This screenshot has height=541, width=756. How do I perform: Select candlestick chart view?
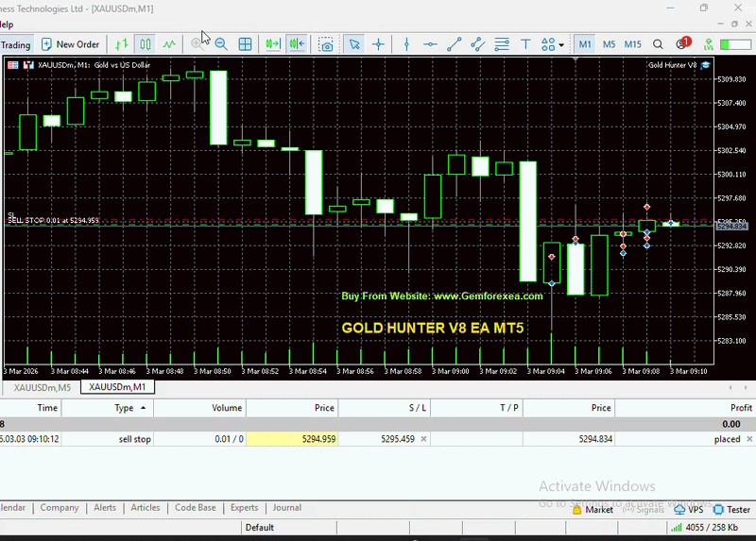click(x=146, y=44)
